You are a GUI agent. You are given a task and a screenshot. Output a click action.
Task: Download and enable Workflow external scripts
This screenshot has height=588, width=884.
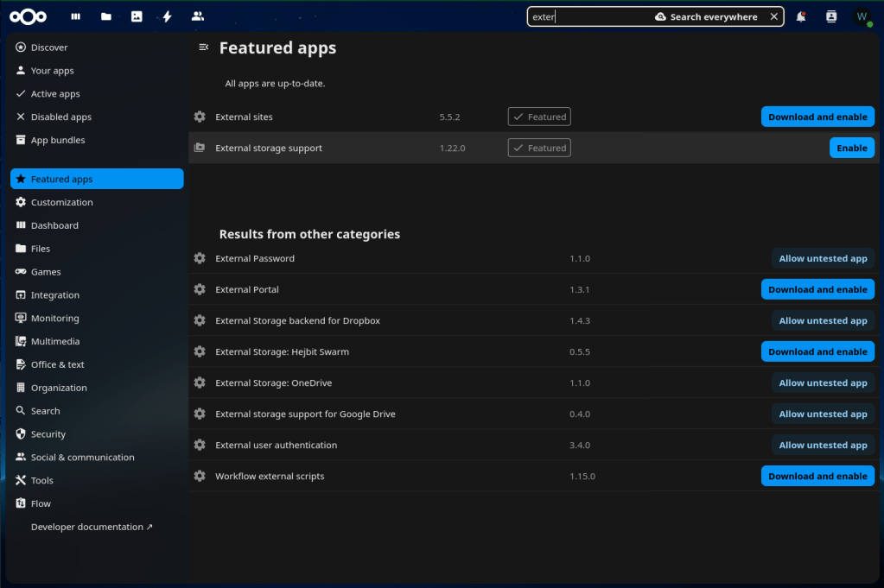(817, 476)
